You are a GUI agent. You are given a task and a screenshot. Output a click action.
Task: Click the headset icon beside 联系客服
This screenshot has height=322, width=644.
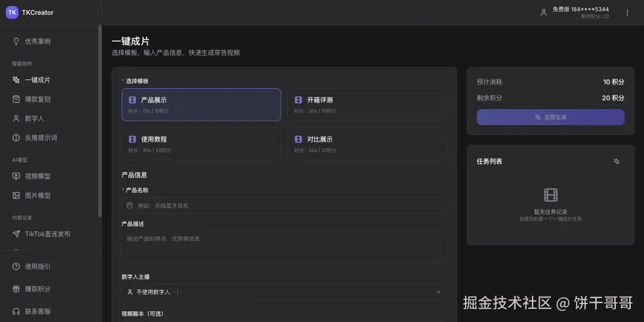click(16, 311)
